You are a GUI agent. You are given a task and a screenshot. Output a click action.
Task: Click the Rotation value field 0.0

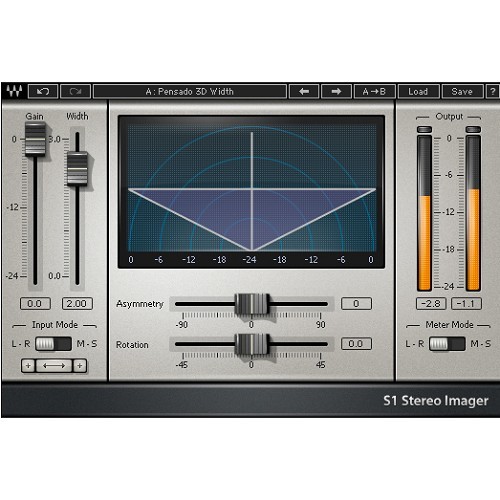[x=356, y=344]
